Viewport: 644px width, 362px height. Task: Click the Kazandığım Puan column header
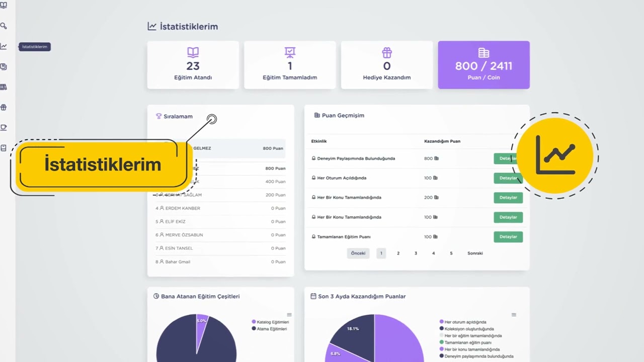click(x=442, y=141)
